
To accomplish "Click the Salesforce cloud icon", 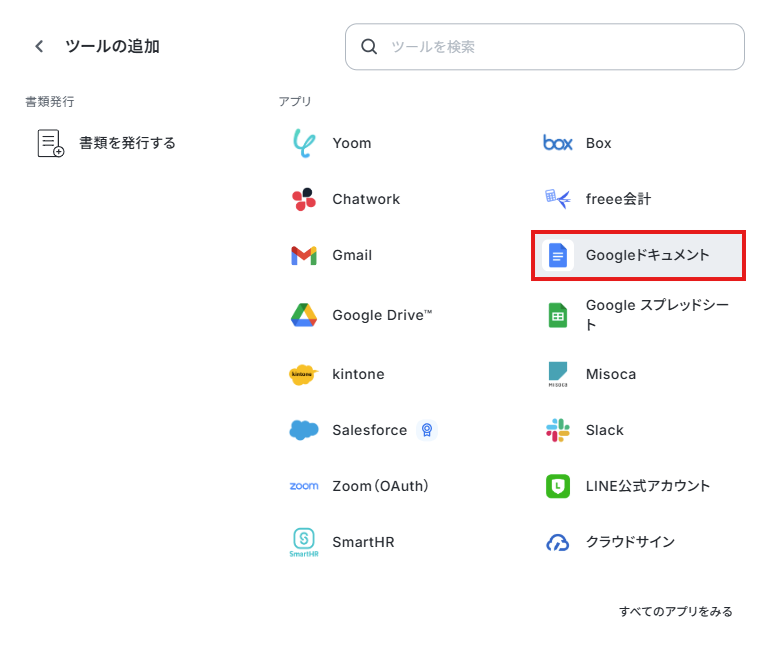I will pos(304,430).
